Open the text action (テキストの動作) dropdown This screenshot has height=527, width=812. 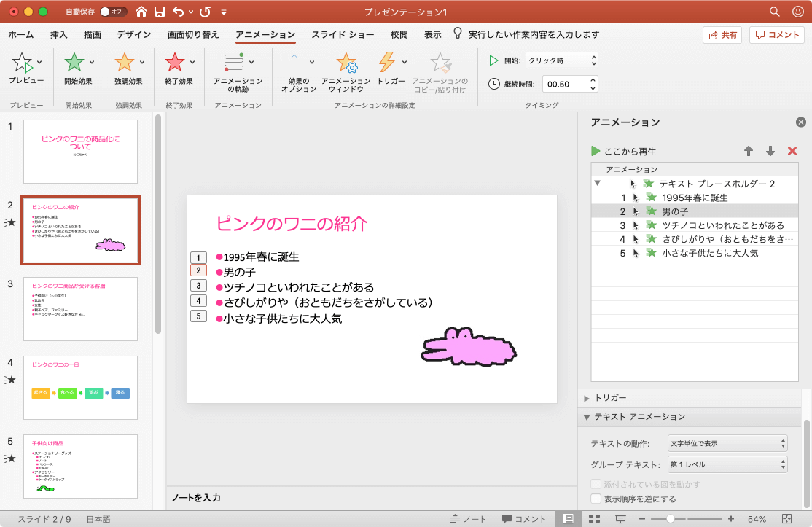coord(727,443)
